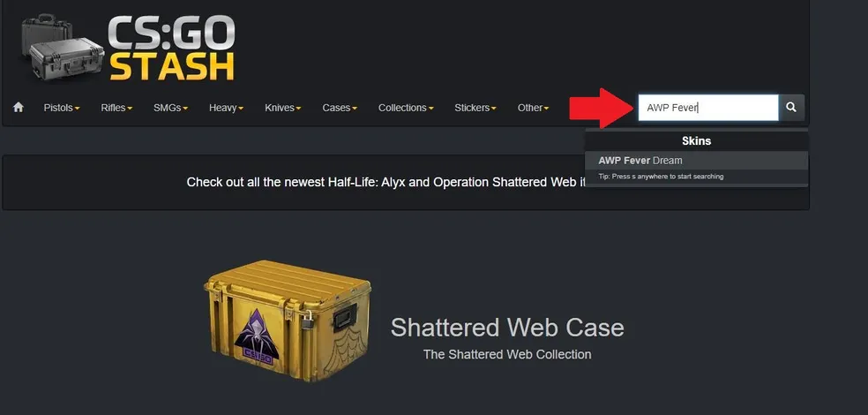This screenshot has width=868, height=415.
Task: Click the Skins header in search results
Action: (696, 140)
